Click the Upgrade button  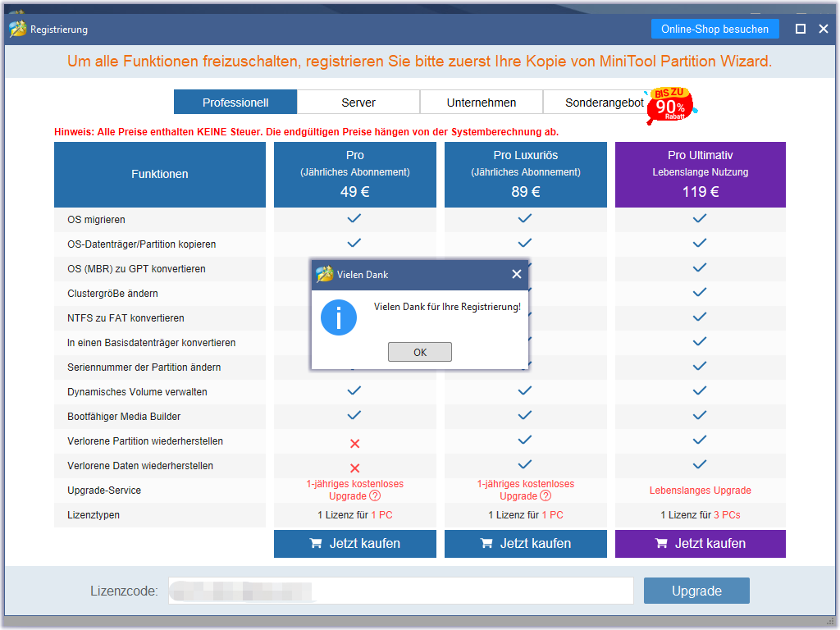click(696, 591)
